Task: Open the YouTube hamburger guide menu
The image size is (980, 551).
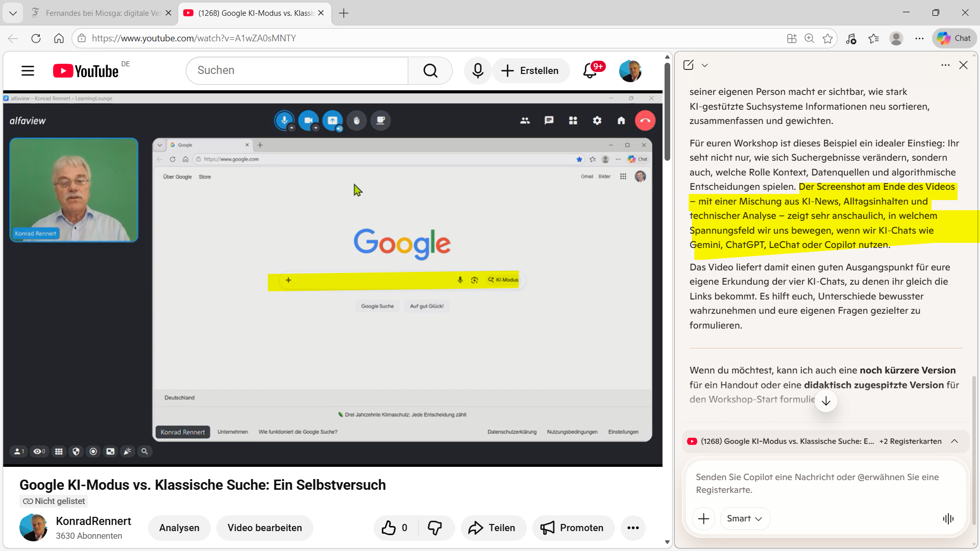Action: [x=28, y=71]
